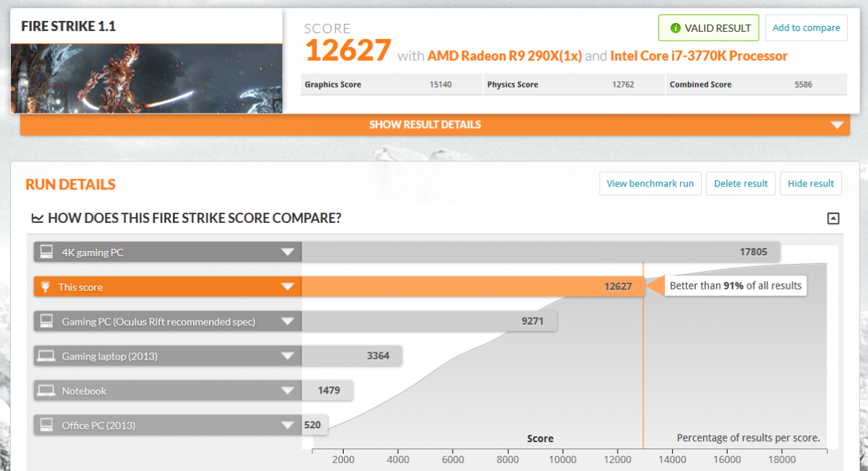The width and height of the screenshot is (868, 471).
Task: Click the RUN DETAILS heading
Action: coord(70,184)
